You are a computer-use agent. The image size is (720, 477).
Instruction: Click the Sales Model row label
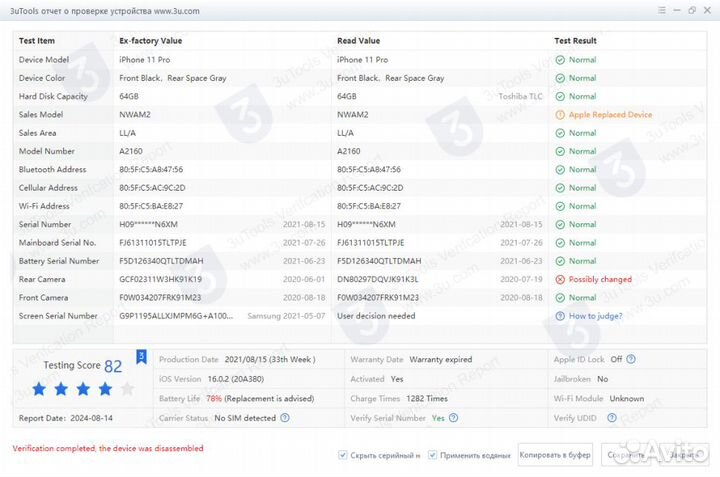[41, 115]
